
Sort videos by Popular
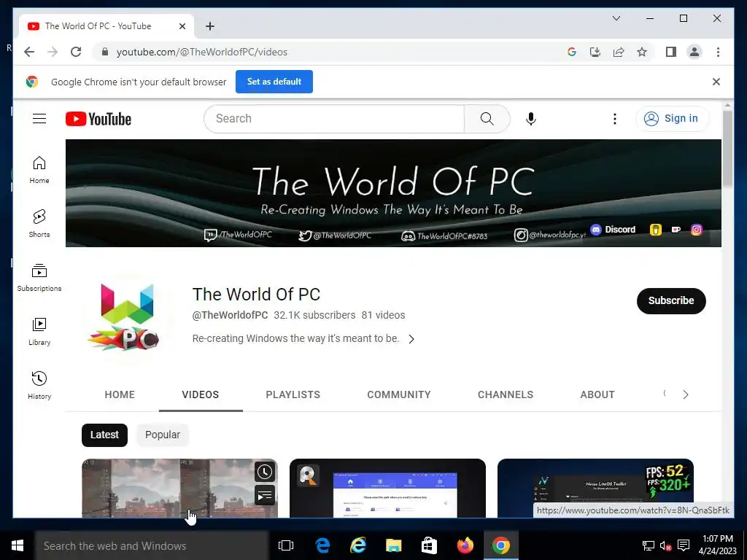163,435
